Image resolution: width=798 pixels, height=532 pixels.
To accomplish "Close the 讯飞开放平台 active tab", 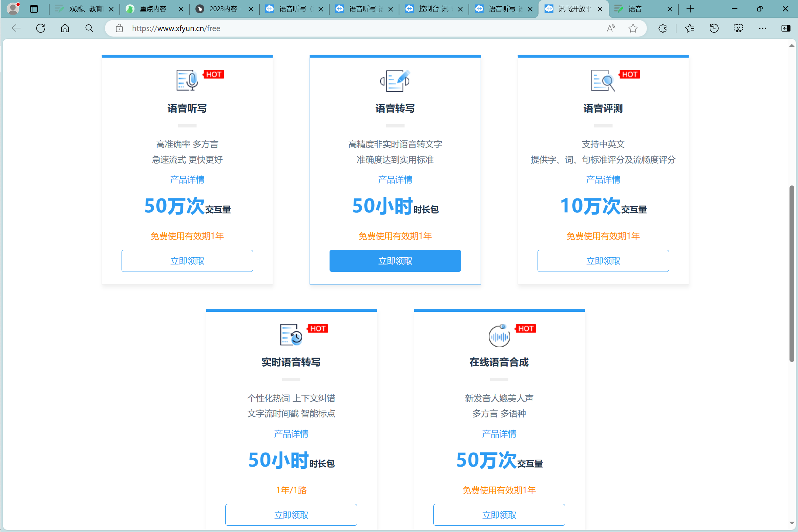I will point(600,9).
